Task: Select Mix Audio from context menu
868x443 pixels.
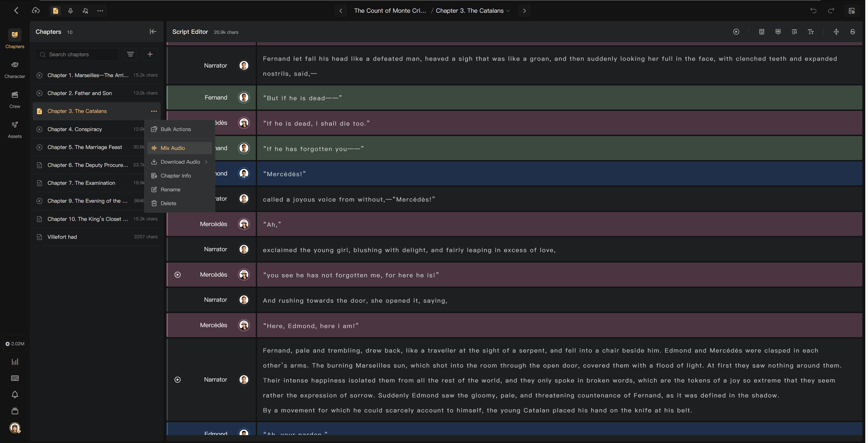Action: coord(180,148)
